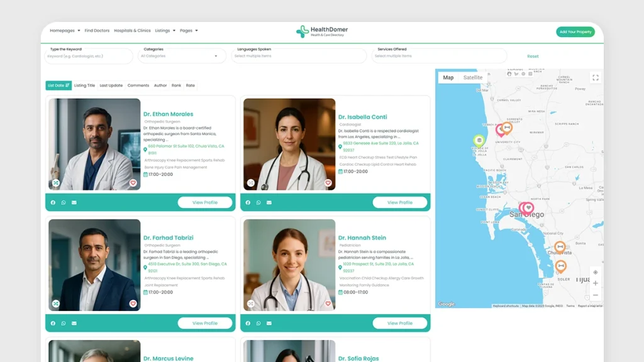Open Dr. Marcus Levine name link

click(x=168, y=358)
